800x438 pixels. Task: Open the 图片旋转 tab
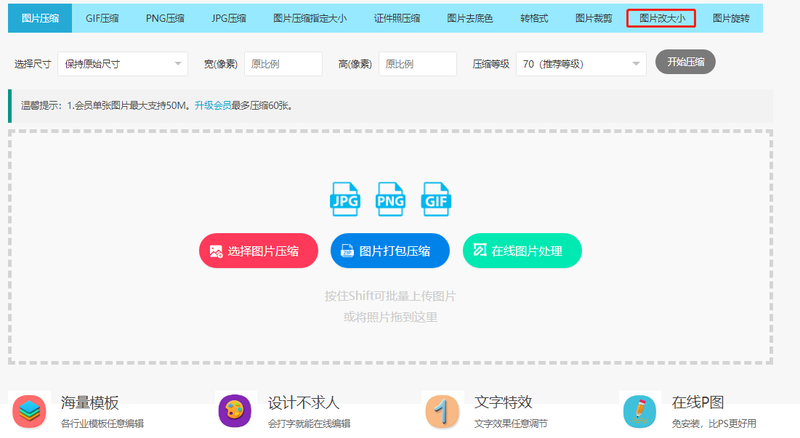[731, 18]
